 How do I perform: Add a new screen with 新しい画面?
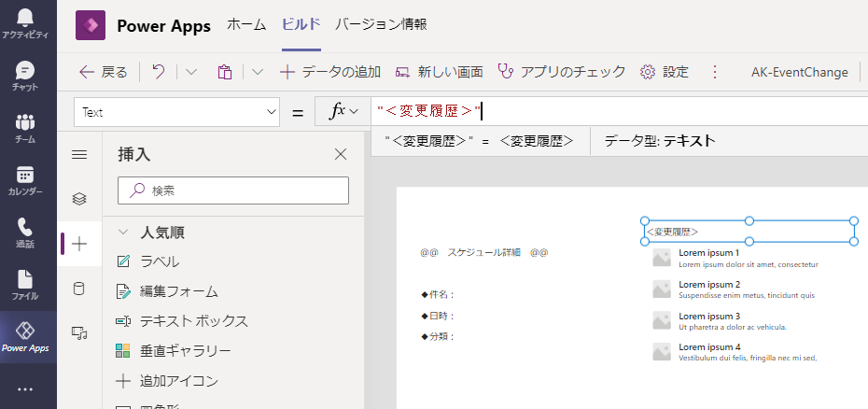tap(439, 72)
